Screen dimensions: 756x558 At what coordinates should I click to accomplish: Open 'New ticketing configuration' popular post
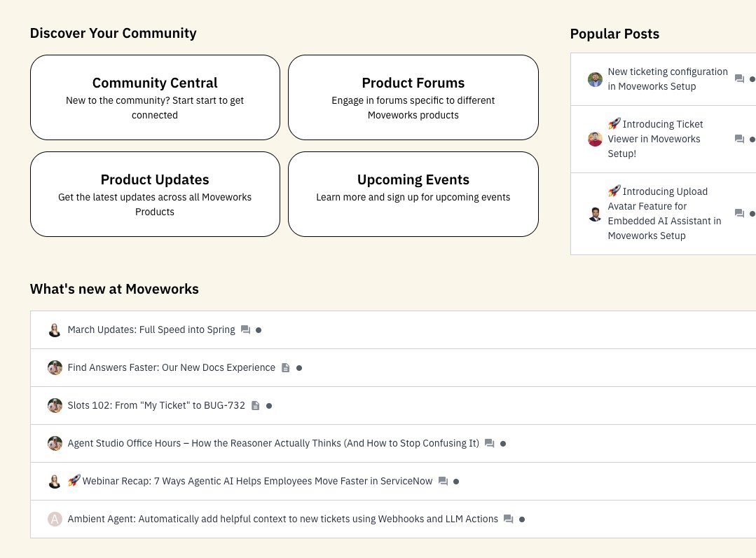pos(667,79)
